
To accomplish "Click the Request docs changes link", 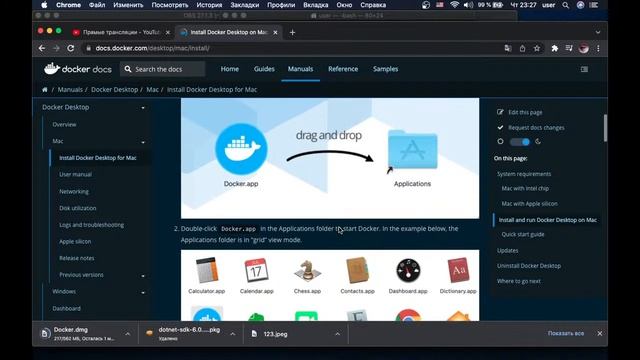I will [536, 127].
